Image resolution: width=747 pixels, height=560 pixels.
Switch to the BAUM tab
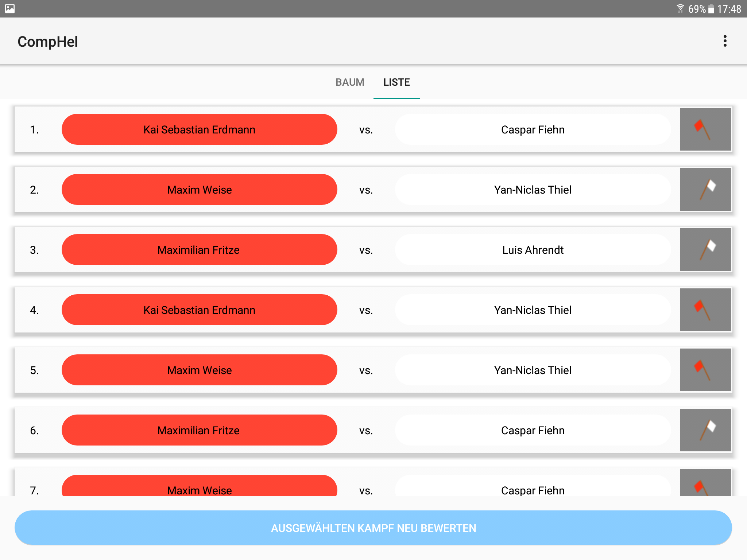pos(350,82)
